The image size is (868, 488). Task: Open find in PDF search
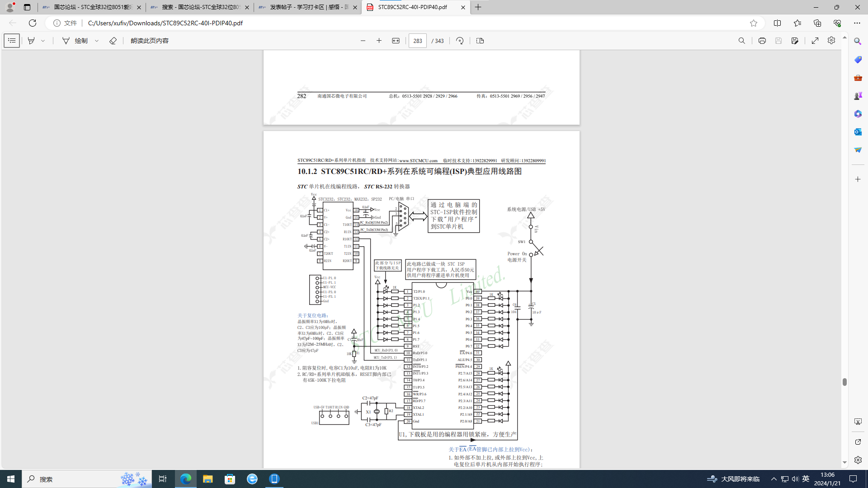coord(742,41)
